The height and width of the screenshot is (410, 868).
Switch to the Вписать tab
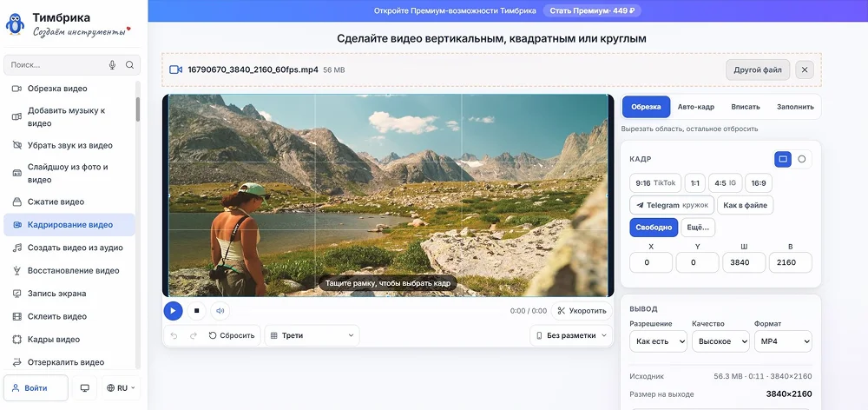pos(745,107)
